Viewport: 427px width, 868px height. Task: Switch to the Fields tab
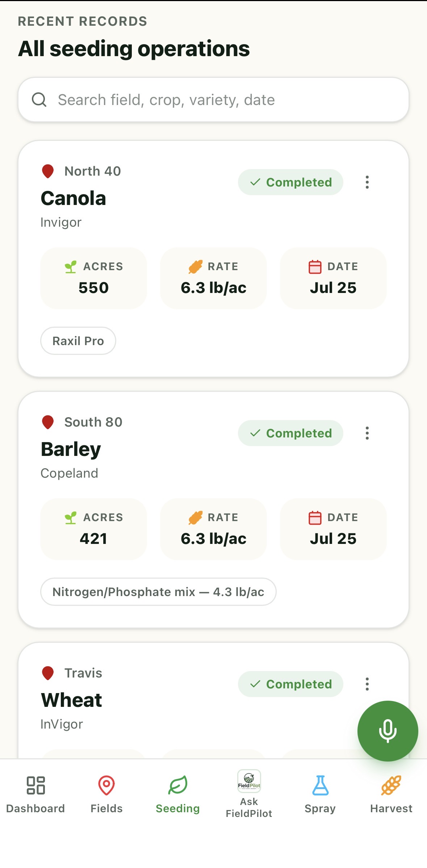point(106,795)
